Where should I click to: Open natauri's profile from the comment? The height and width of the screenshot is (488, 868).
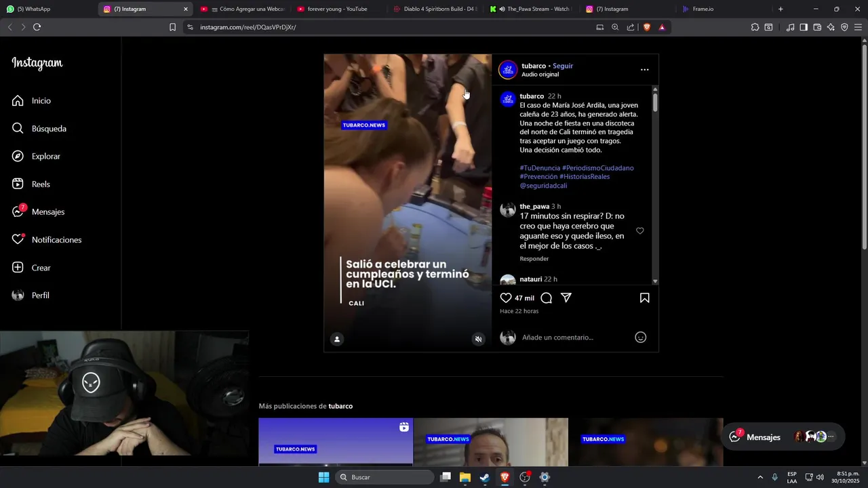pyautogui.click(x=531, y=279)
